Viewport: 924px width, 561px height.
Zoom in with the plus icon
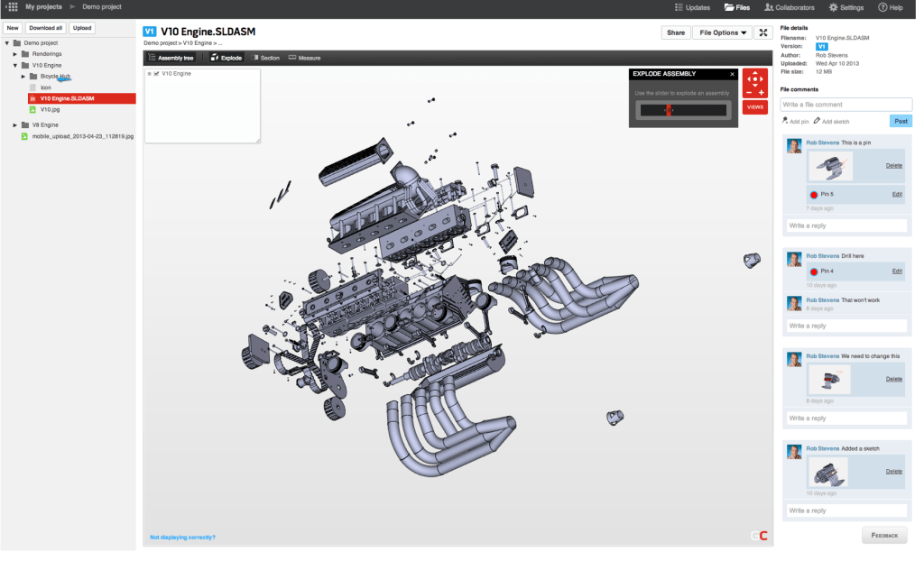(762, 92)
